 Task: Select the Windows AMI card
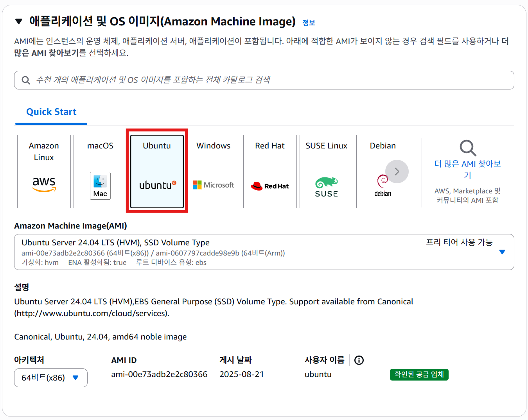214,172
